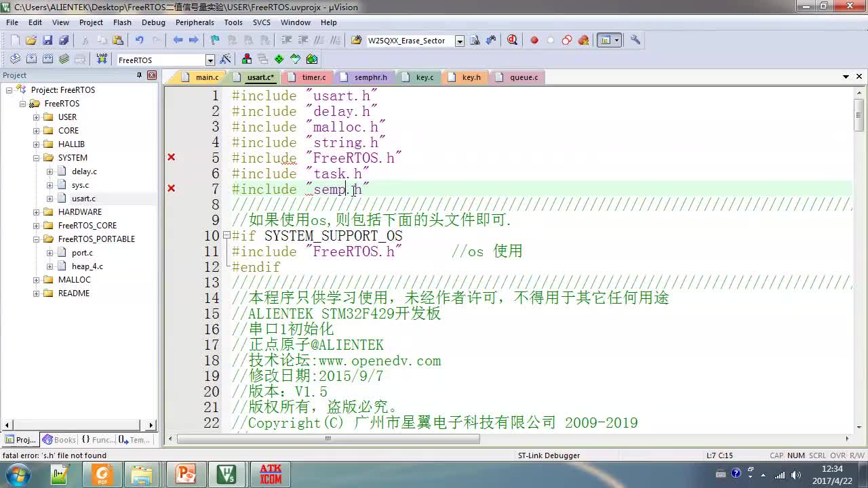868x488 pixels.
Task: Unindent the selected text
Action: click(302, 41)
